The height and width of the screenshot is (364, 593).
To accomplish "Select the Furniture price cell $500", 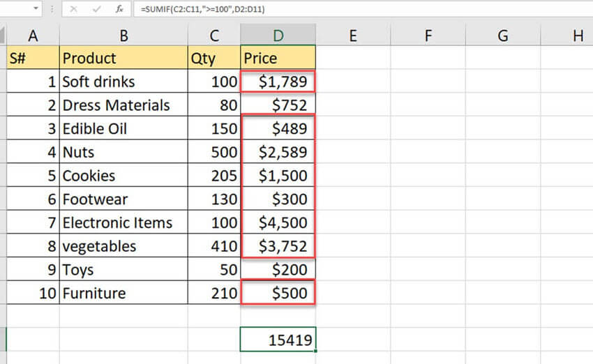I will tap(278, 293).
